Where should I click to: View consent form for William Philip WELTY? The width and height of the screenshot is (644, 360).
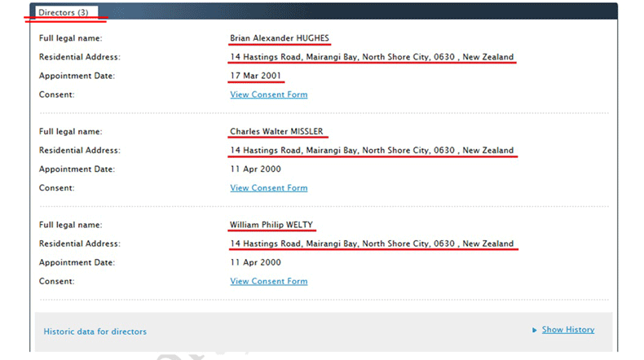pos(269,281)
